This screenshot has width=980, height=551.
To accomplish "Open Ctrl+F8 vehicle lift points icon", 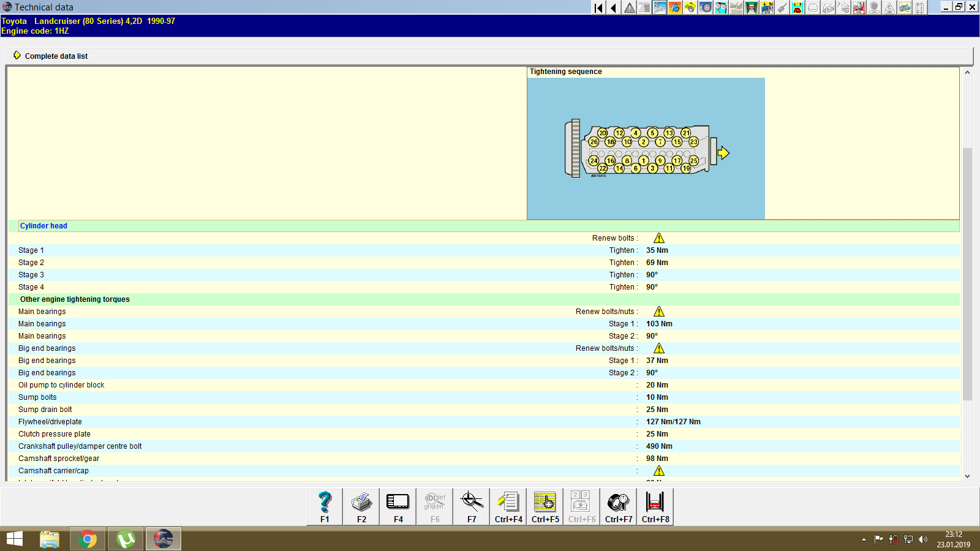I will pyautogui.click(x=655, y=506).
